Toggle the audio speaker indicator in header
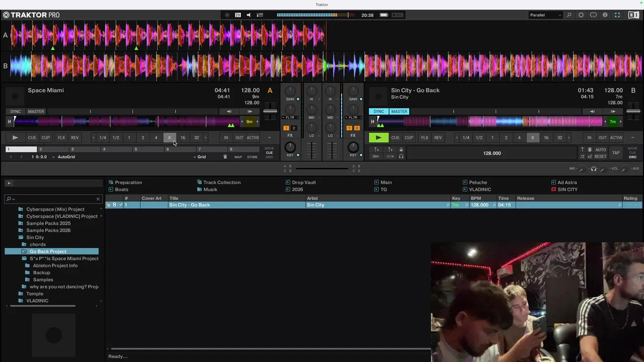 [x=249, y=15]
